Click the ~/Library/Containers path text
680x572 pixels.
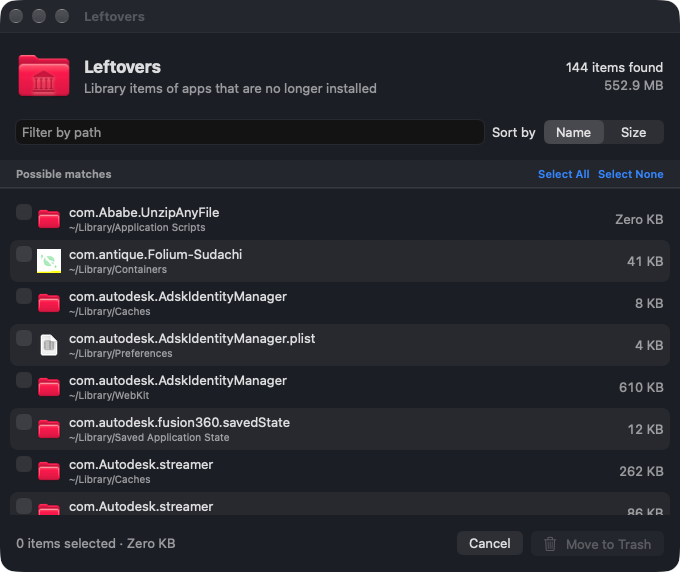[118, 270]
